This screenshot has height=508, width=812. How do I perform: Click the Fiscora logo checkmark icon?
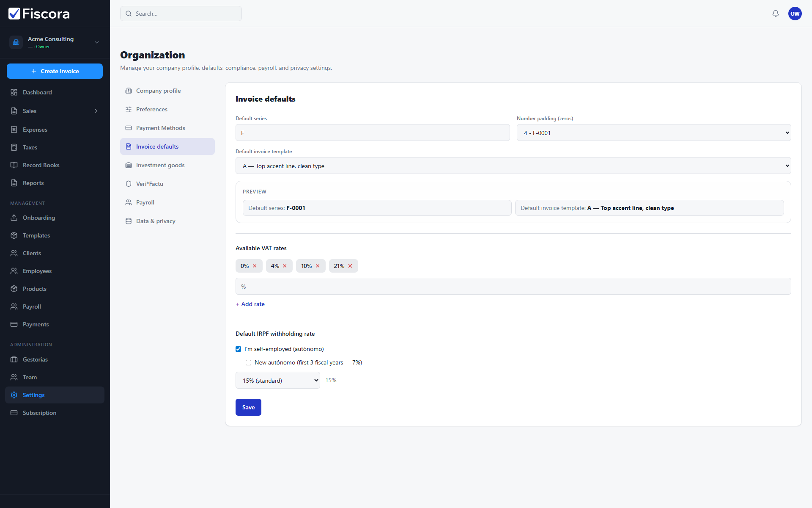pyautogui.click(x=14, y=14)
